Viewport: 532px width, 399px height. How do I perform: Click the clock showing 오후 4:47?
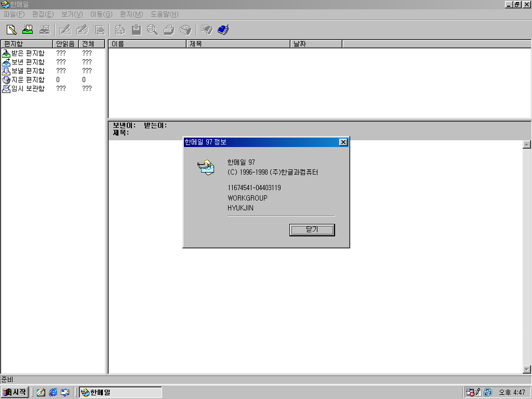(x=512, y=392)
